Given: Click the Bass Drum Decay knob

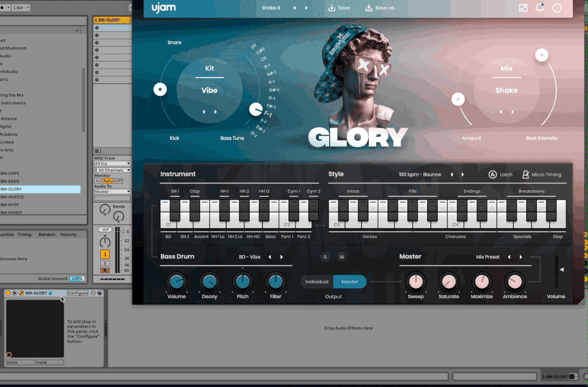Looking at the screenshot, I should click(x=209, y=282).
